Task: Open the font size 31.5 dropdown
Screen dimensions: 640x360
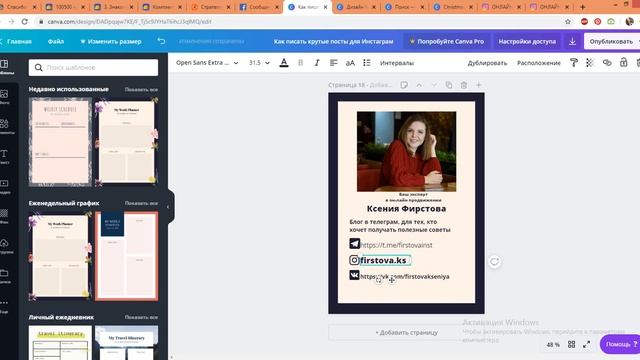Action: coord(259,63)
